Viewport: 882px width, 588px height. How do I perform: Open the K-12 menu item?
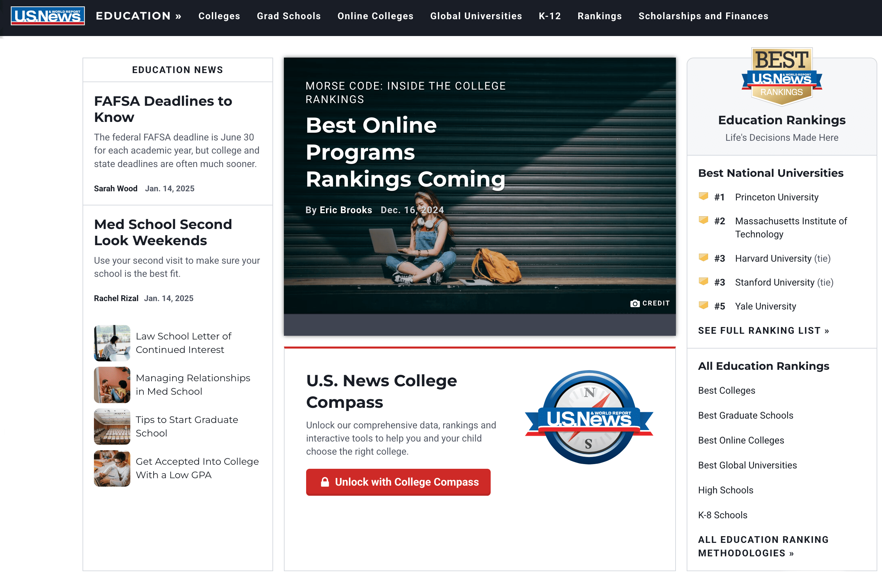click(x=550, y=16)
